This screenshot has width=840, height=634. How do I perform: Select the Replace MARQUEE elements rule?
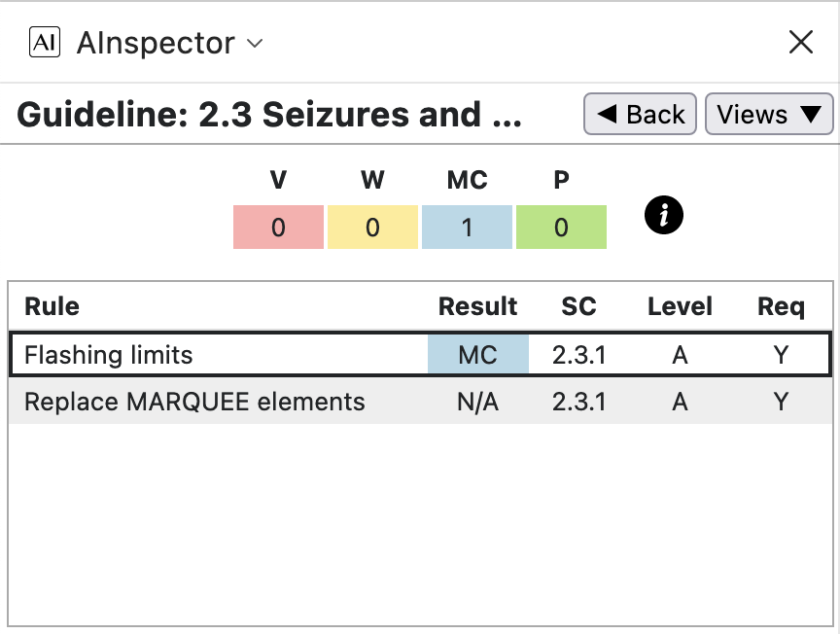point(194,402)
